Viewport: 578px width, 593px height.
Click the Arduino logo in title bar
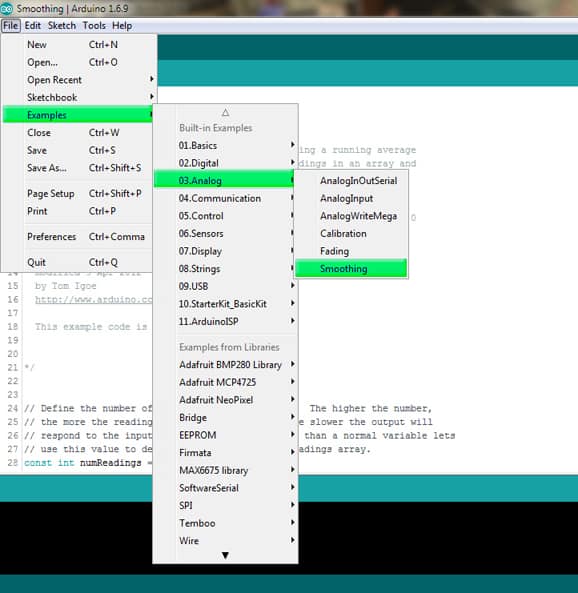(6, 8)
